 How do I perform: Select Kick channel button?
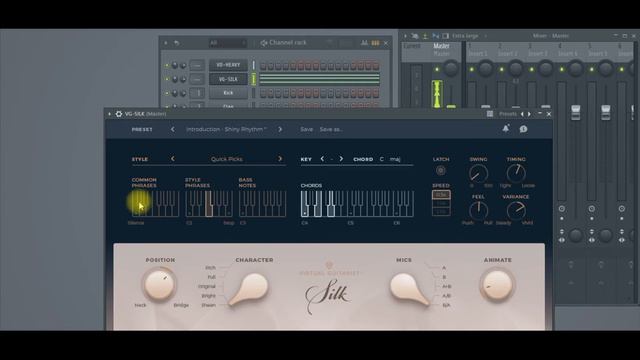pyautogui.click(x=228, y=93)
